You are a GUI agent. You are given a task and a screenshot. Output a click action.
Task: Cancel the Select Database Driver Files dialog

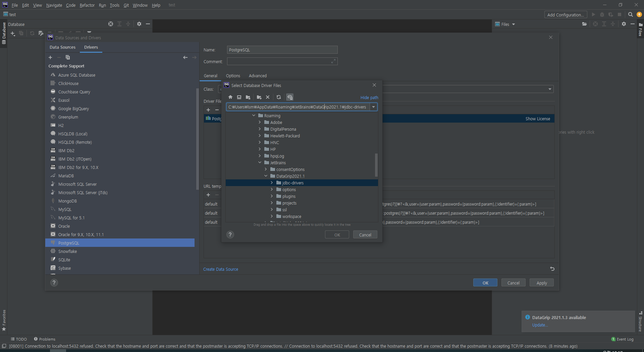[365, 235]
